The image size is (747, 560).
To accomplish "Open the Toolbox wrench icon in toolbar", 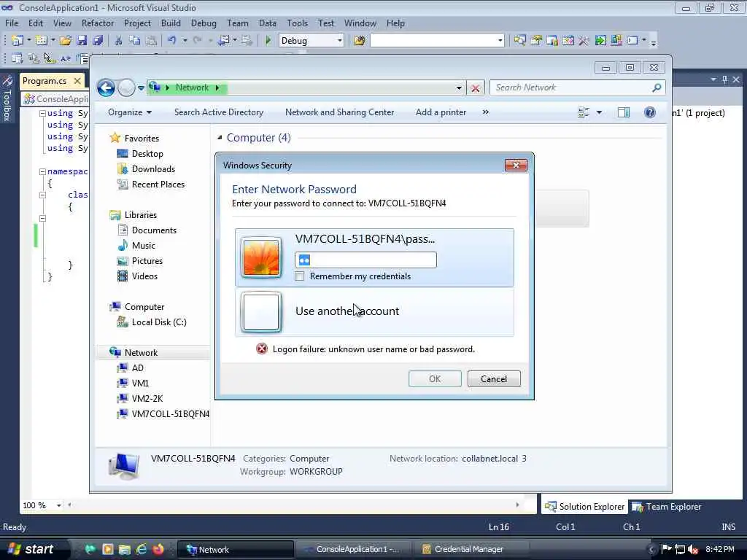I will (584, 41).
